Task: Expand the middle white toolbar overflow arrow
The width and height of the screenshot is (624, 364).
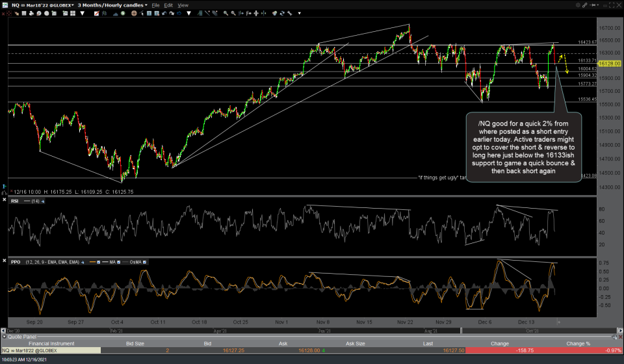Action: click(188, 13)
